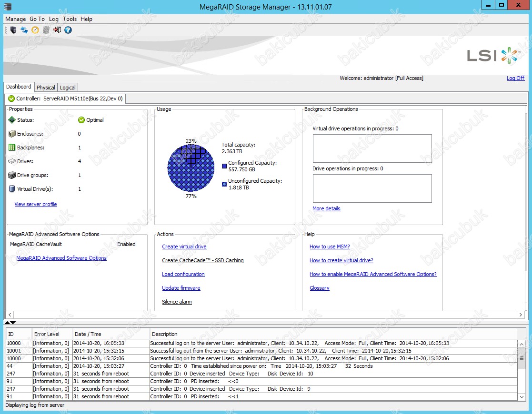The height and width of the screenshot is (414, 532).
Task: Click the Drive groups icon
Action: [x=12, y=175]
